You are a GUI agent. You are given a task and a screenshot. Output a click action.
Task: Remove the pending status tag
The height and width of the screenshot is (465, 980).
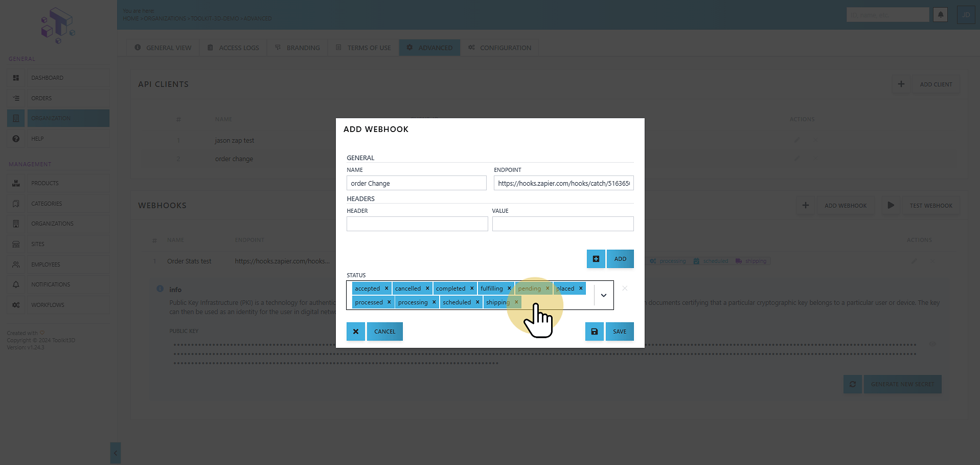point(548,289)
